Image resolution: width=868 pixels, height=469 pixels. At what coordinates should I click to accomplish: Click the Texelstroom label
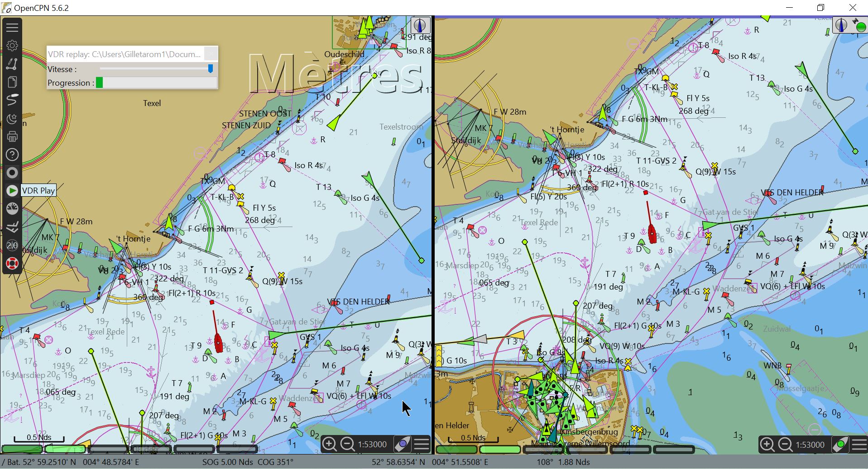(401, 127)
